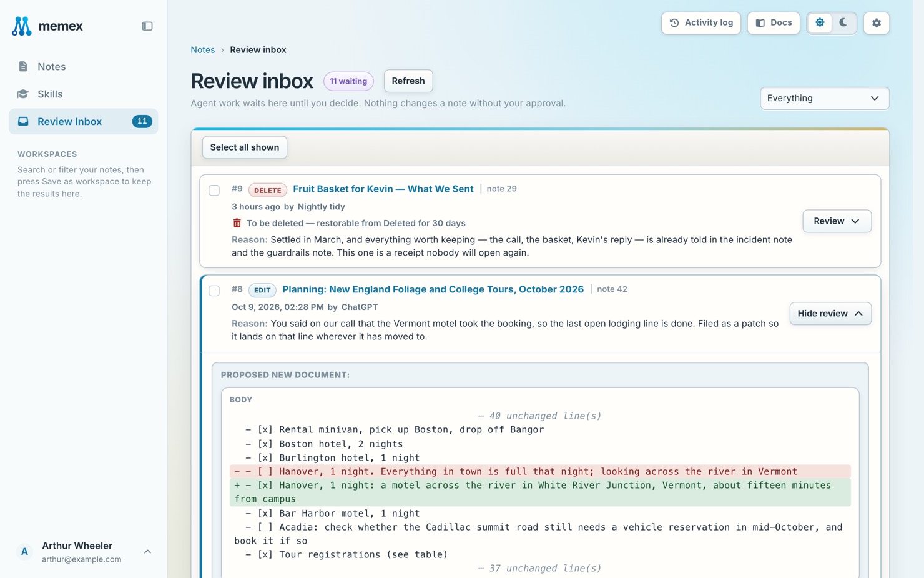
Task: Open settings gear icon
Action: coord(877,23)
